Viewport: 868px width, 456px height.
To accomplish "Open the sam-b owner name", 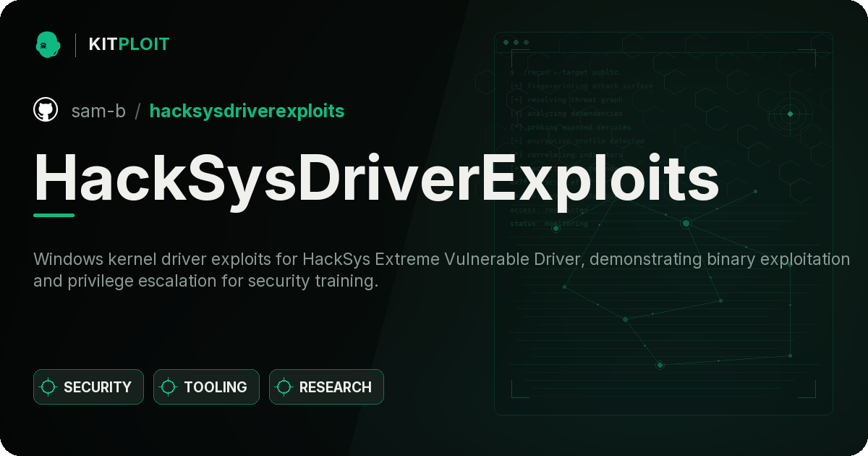I will click(x=98, y=111).
